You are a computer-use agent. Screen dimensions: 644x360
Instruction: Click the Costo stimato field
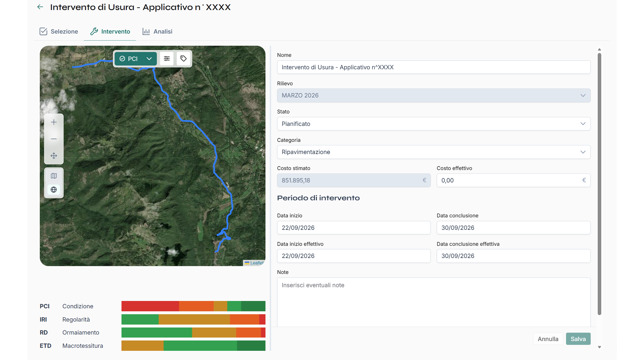[x=354, y=180]
